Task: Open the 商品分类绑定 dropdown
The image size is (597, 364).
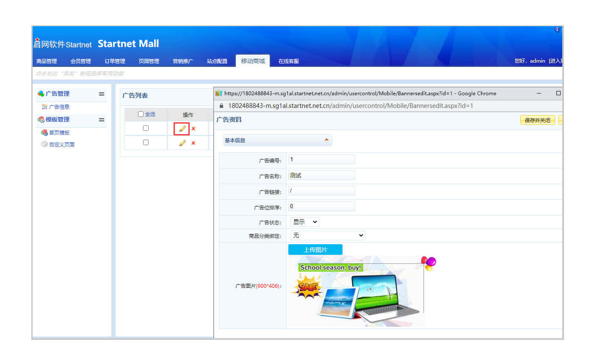Action: 327,235
